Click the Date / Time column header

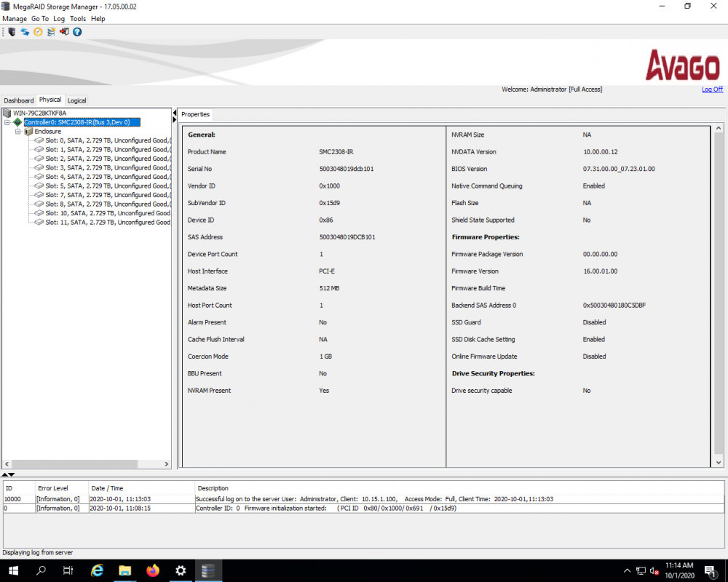tap(141, 488)
